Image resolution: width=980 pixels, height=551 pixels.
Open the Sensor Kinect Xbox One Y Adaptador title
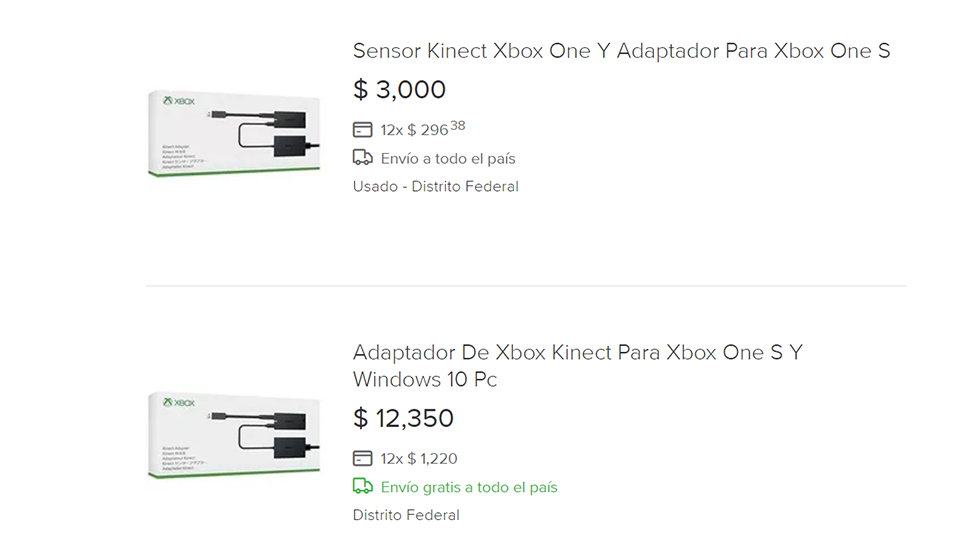point(621,51)
